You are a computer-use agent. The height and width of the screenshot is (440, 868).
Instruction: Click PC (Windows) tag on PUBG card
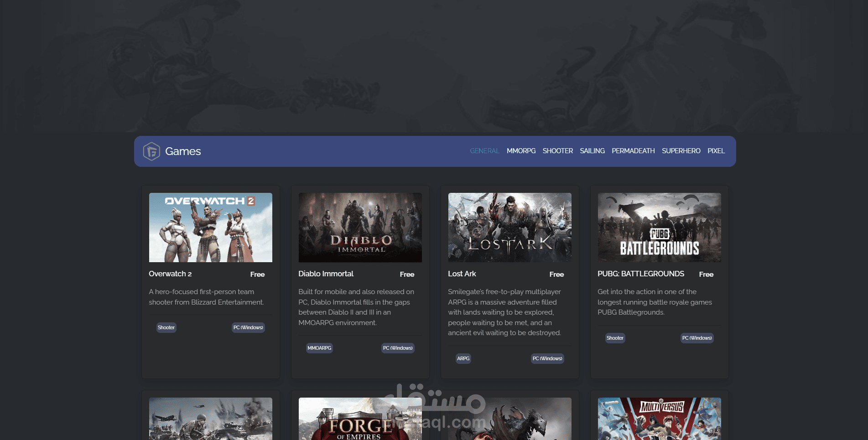[x=697, y=338]
